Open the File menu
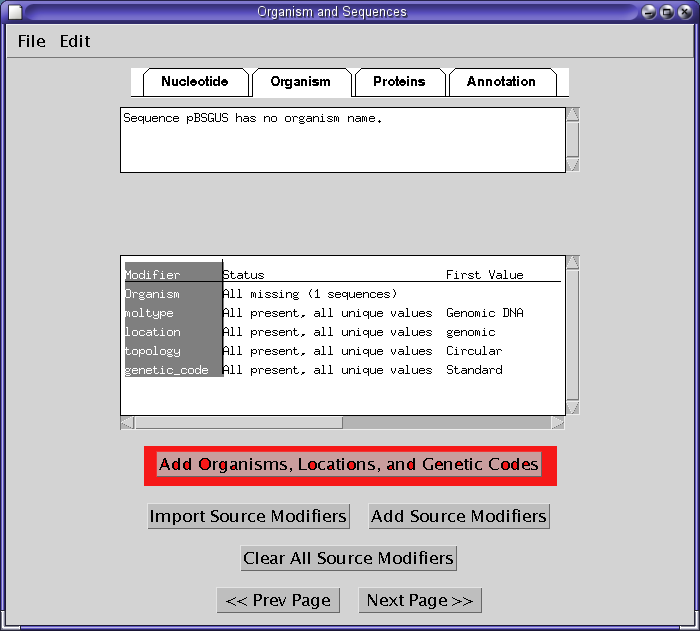Image resolution: width=700 pixels, height=631 pixels. [32, 41]
